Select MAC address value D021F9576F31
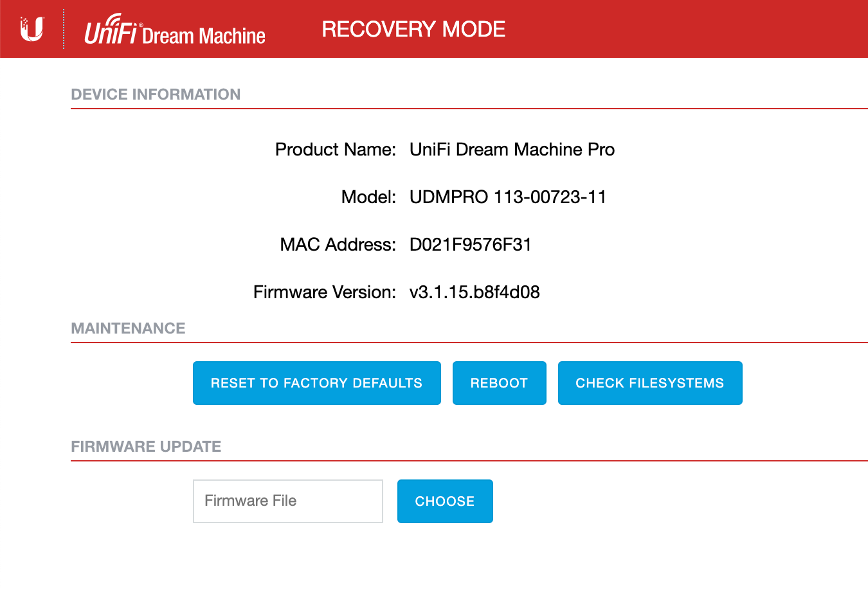868x590 pixels. 471,245
